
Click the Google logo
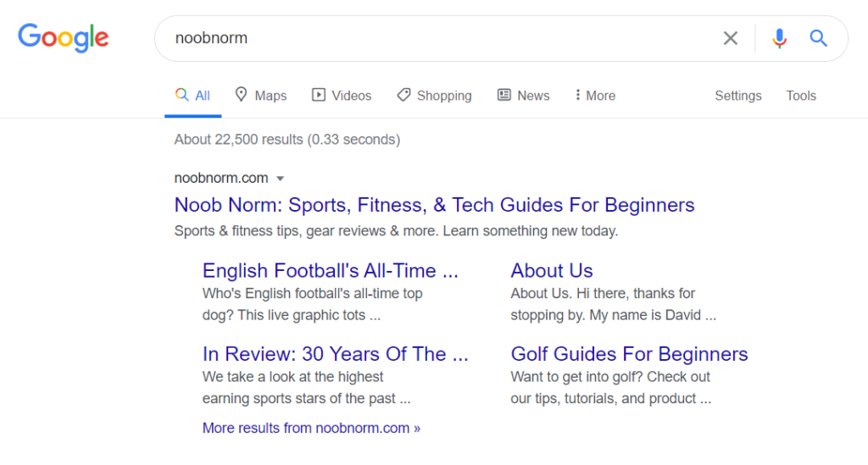tap(63, 37)
